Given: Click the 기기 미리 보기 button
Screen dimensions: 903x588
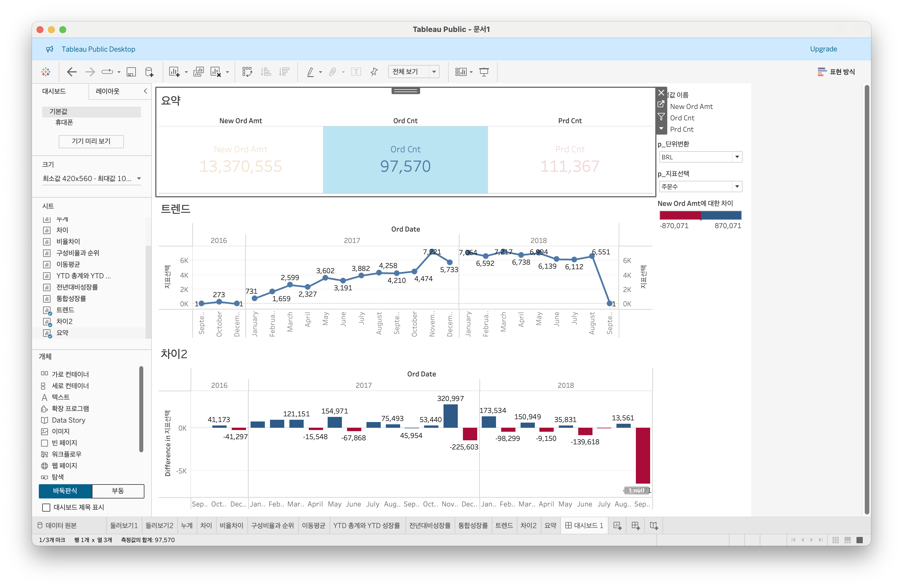Looking at the screenshot, I should pyautogui.click(x=91, y=141).
